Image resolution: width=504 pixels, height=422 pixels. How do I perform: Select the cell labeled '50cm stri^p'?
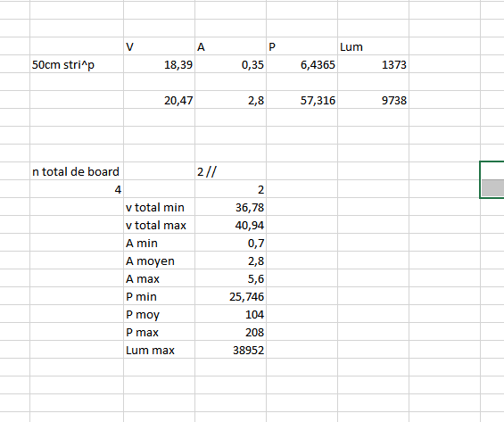tap(77, 64)
